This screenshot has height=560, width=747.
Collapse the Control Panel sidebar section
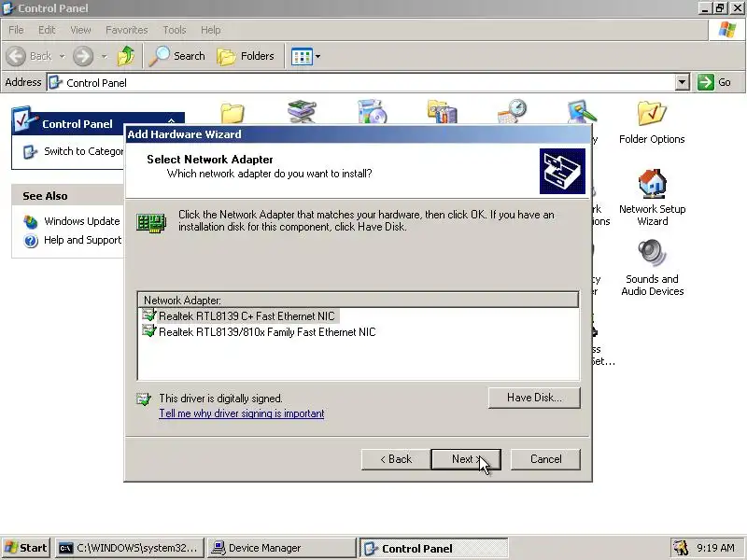point(172,120)
